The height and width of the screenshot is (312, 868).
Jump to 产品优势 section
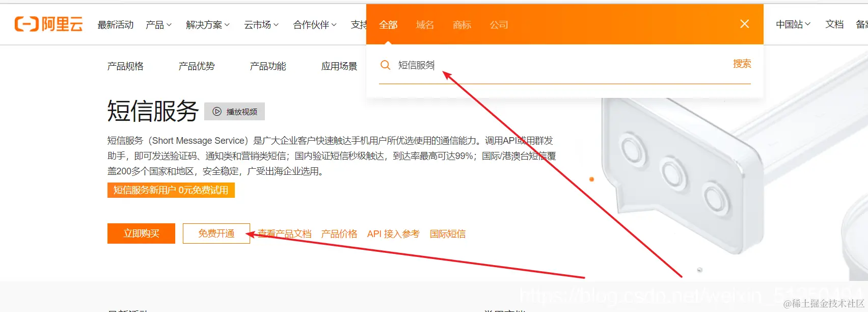click(x=197, y=66)
